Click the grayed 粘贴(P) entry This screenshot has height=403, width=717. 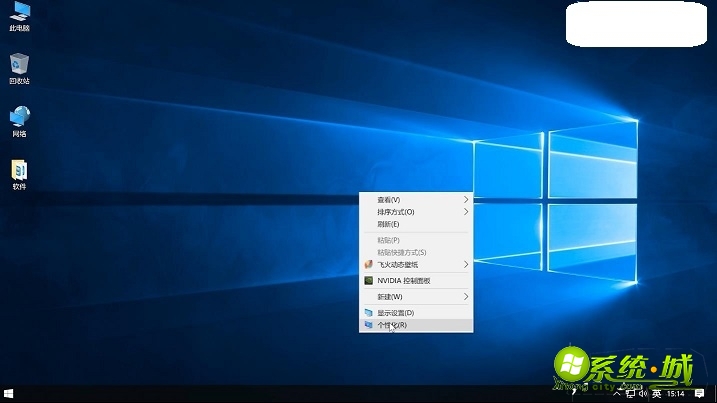click(x=416, y=240)
